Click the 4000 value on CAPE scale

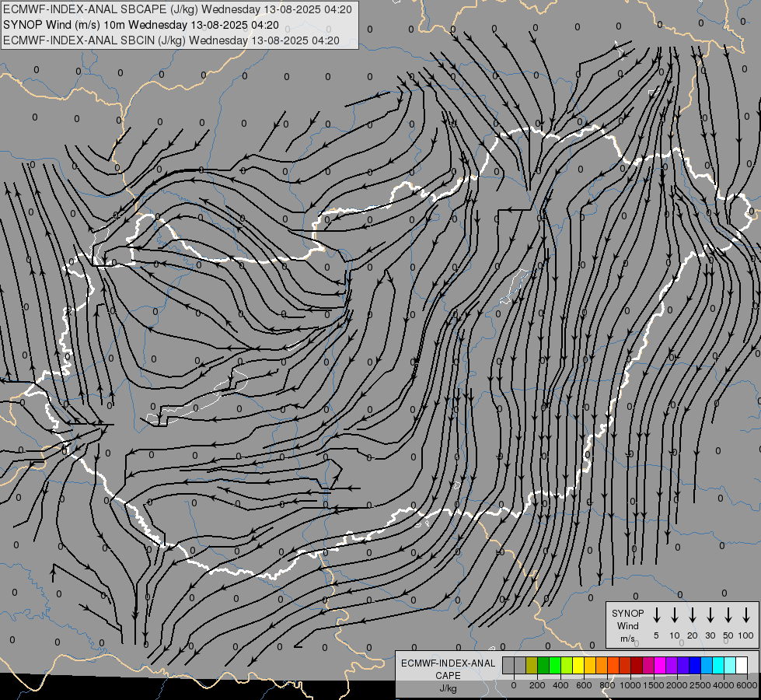point(724,685)
